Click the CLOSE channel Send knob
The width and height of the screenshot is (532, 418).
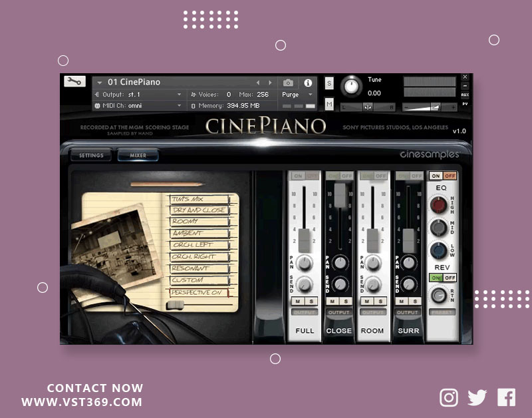(x=340, y=285)
